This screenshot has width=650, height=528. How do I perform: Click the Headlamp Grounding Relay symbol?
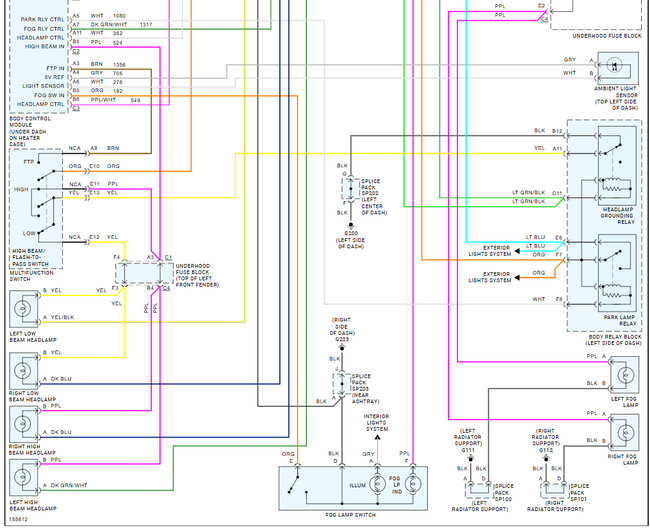click(617, 166)
